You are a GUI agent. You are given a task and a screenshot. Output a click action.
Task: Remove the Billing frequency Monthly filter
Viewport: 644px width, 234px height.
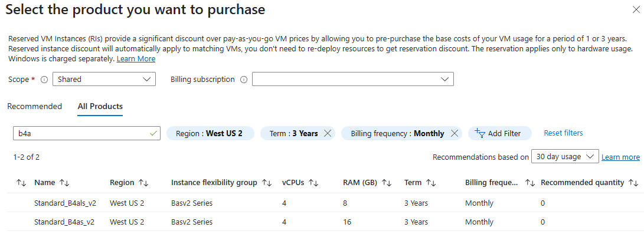point(455,133)
